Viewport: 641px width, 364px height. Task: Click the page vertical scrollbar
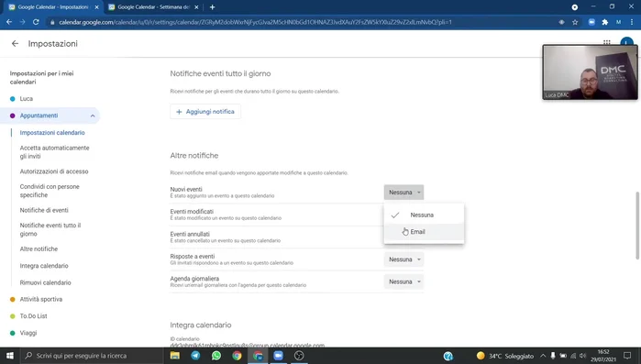coord(637,226)
